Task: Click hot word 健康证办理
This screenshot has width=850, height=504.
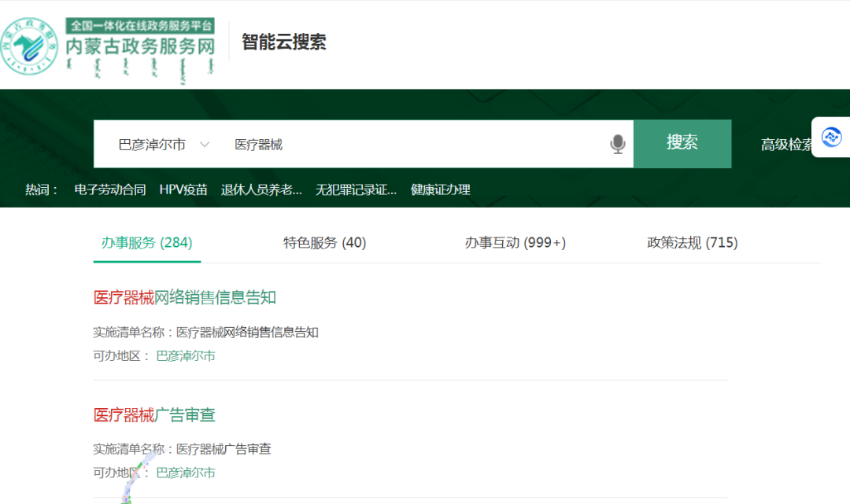Action: (440, 189)
